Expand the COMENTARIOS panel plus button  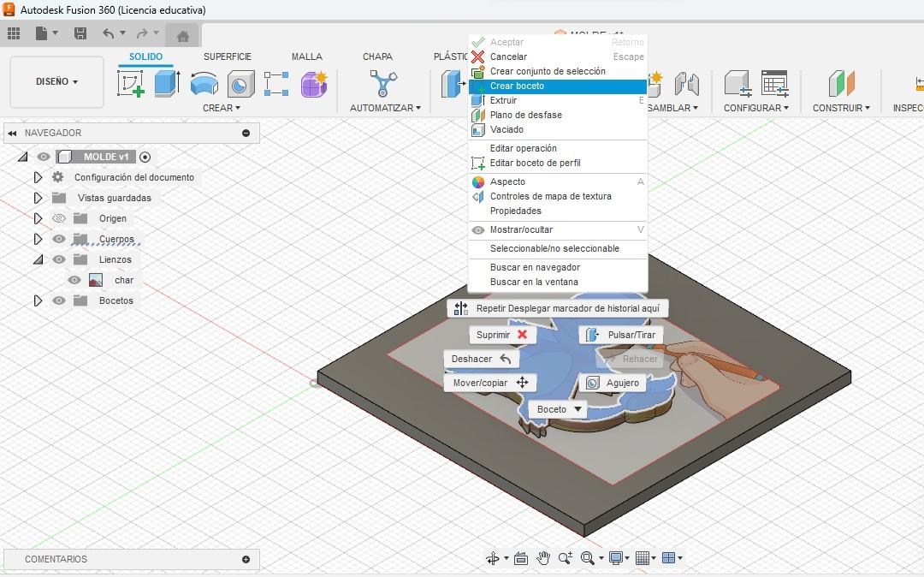(x=246, y=559)
